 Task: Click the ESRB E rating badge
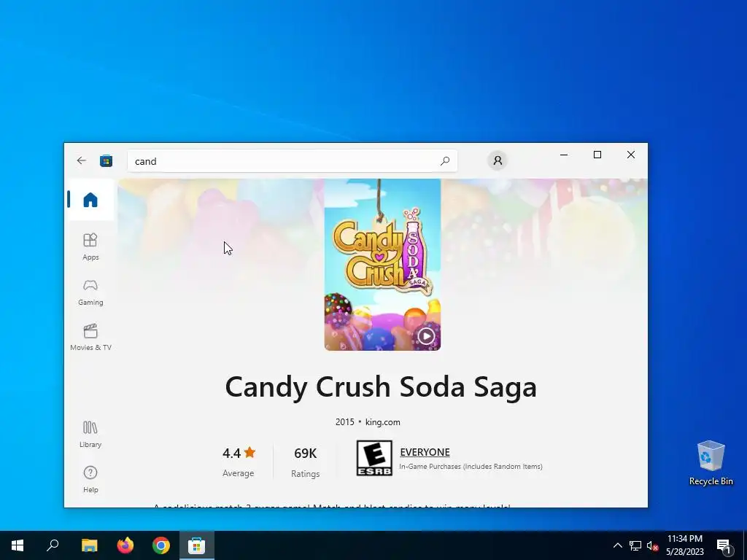click(374, 458)
